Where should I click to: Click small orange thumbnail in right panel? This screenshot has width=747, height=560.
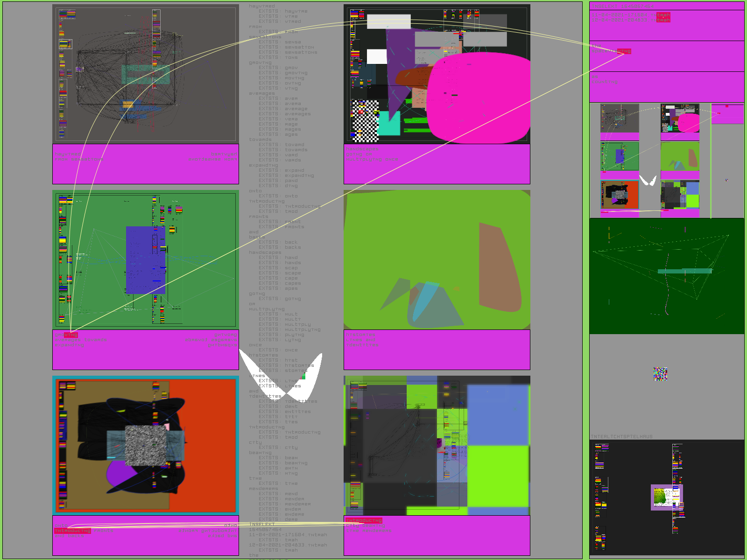(620, 195)
